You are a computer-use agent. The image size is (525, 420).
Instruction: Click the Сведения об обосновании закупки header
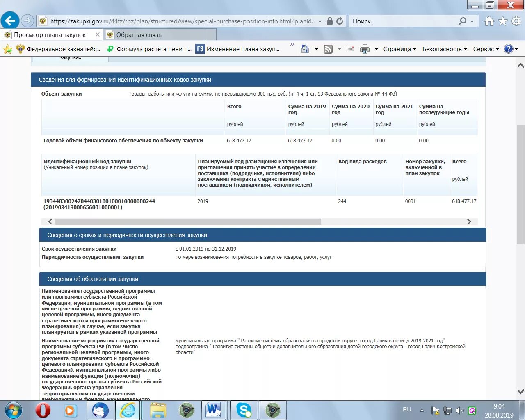[262, 279]
